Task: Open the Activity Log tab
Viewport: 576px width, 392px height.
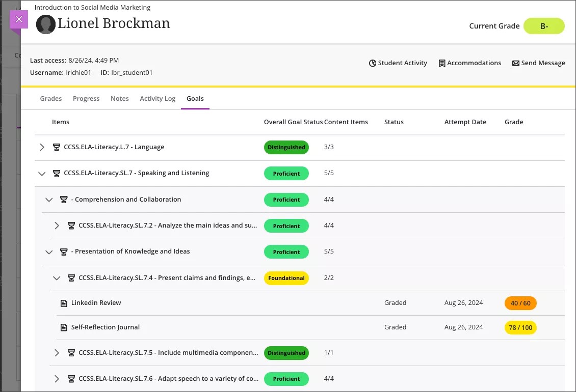Action: [158, 99]
